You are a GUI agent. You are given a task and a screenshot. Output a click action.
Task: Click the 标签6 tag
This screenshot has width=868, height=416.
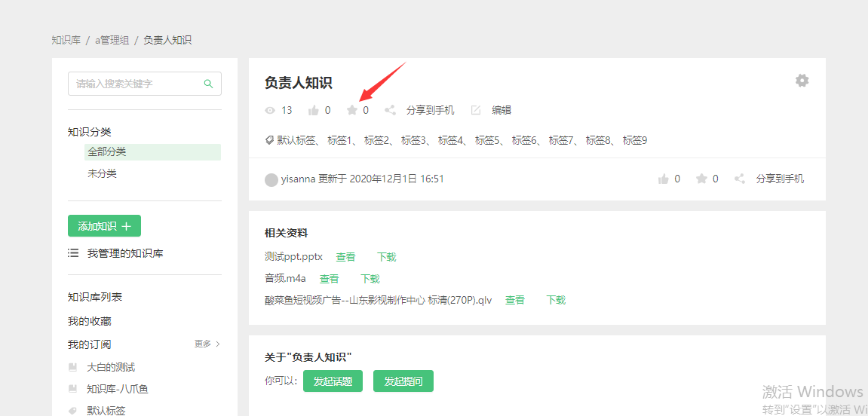tap(524, 140)
